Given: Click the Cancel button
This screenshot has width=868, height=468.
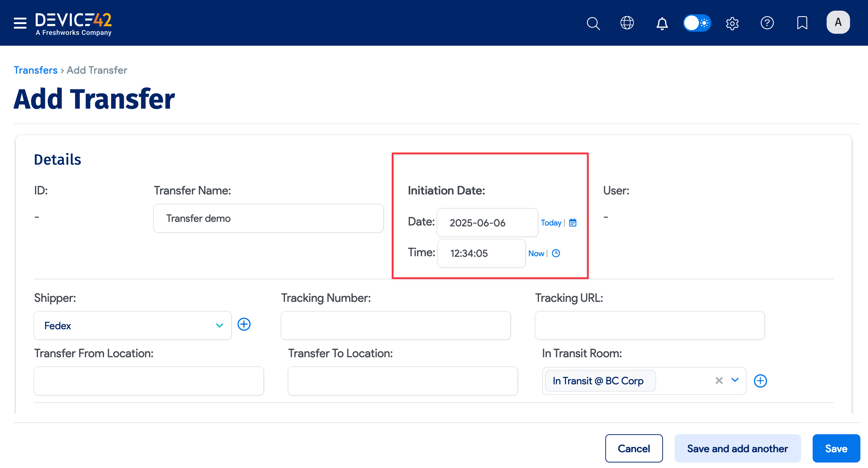Looking at the screenshot, I should (634, 449).
